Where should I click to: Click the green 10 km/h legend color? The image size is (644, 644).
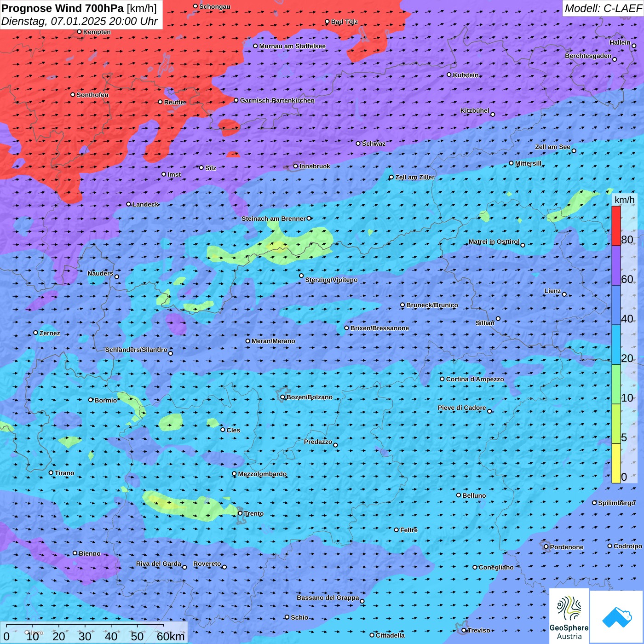coord(616,384)
